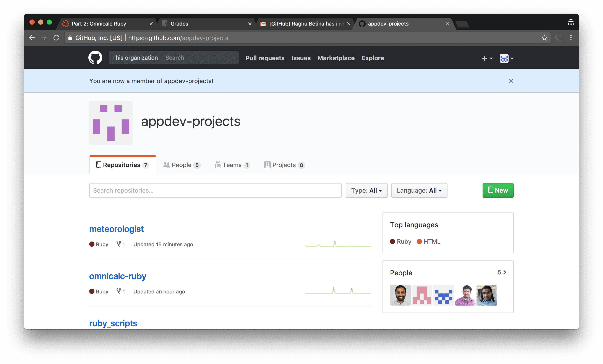
Task: Expand the plus create-new dropdown
Action: coord(487,58)
